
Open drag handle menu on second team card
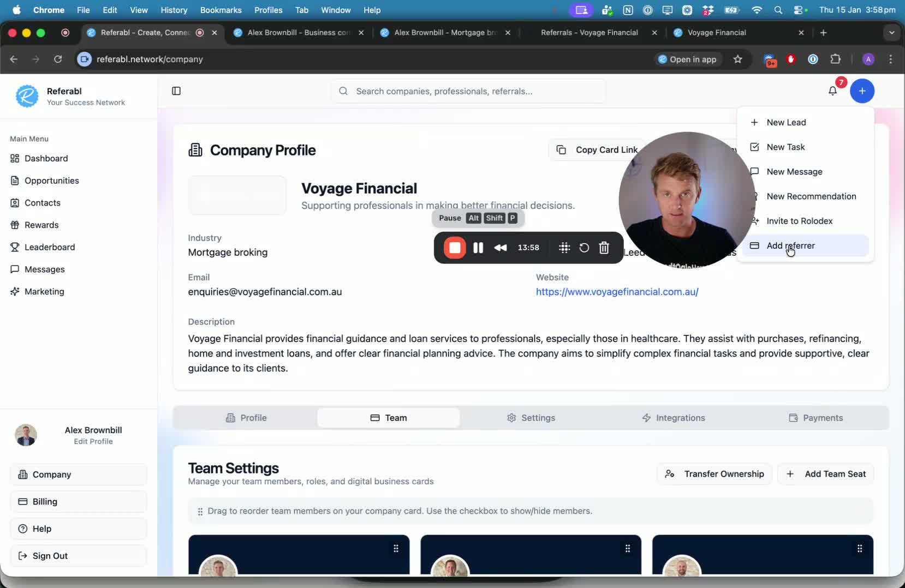[x=628, y=549]
